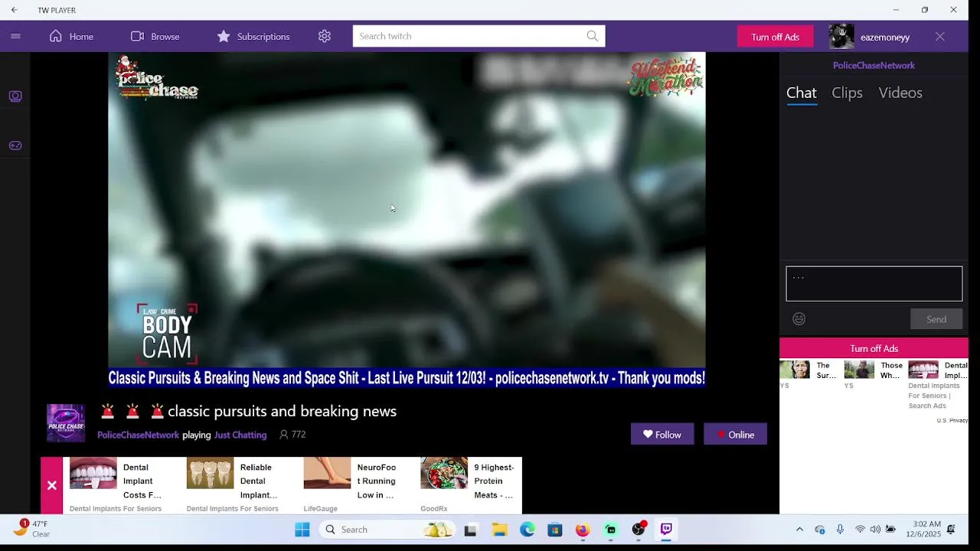
Task: Click the Online status button
Action: [x=735, y=434]
